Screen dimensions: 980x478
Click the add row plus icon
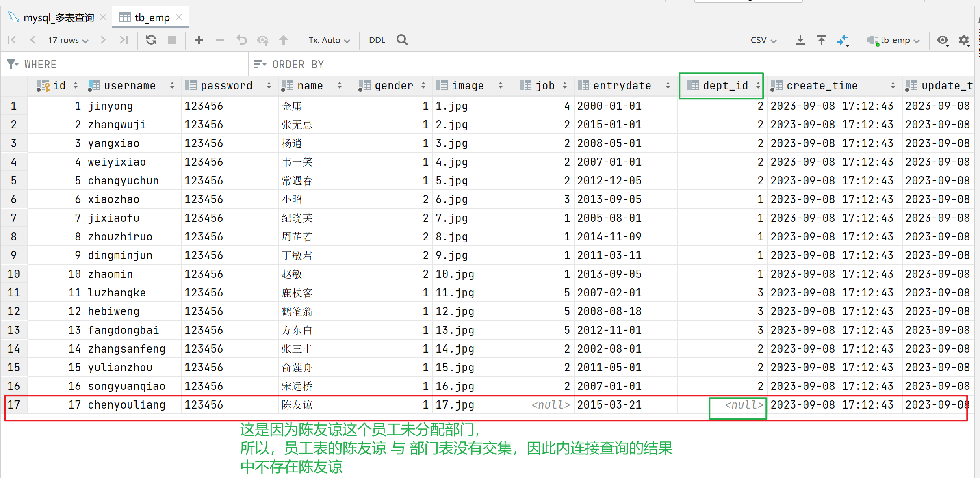199,40
